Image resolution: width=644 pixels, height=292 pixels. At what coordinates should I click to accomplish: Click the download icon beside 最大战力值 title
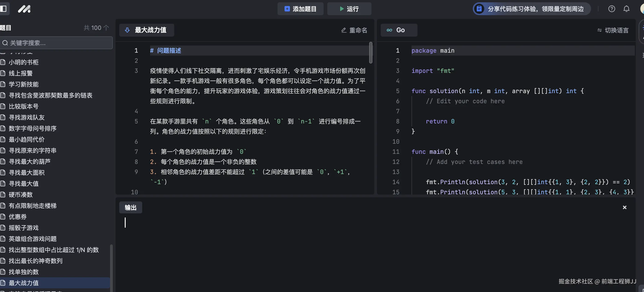click(x=127, y=30)
